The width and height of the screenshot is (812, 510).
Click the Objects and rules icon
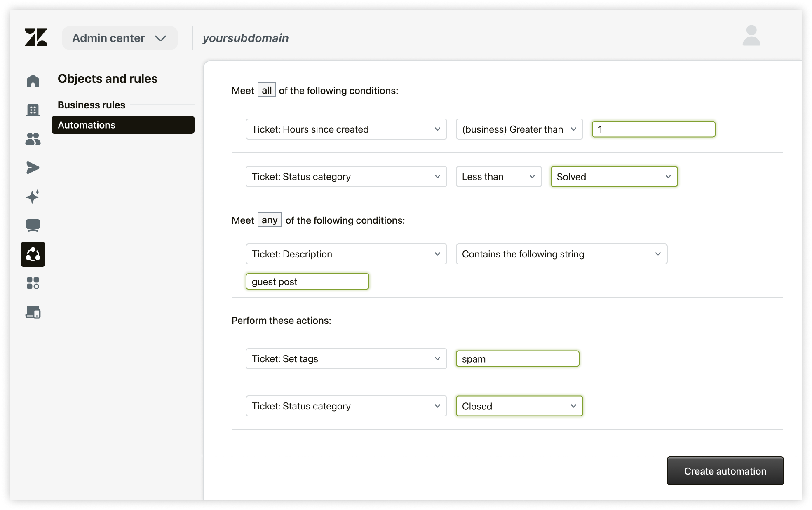tap(33, 254)
